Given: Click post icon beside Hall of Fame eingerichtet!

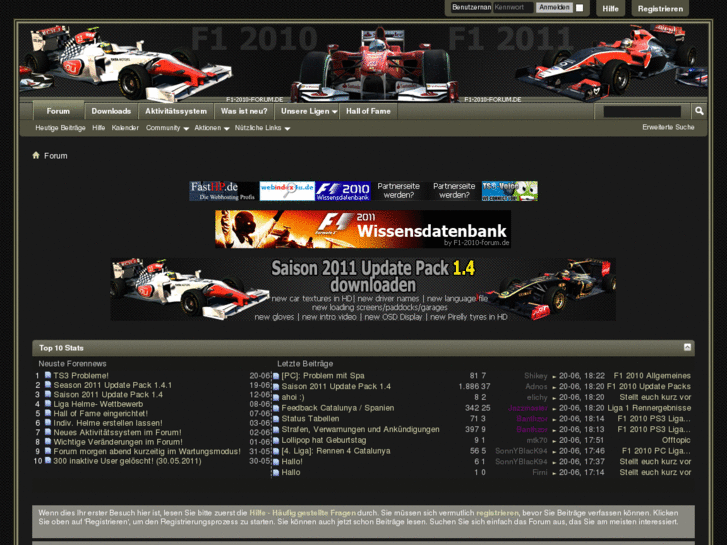Looking at the screenshot, I should pos(48,413).
